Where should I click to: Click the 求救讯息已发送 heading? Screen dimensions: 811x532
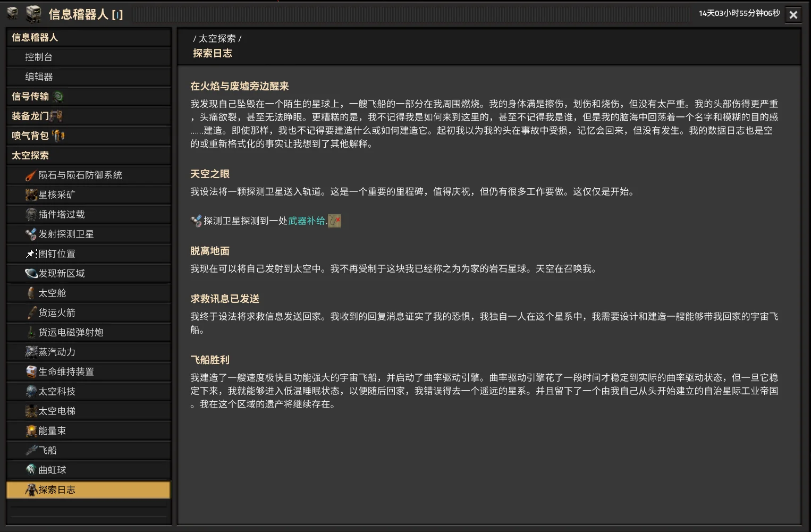pyautogui.click(x=225, y=299)
